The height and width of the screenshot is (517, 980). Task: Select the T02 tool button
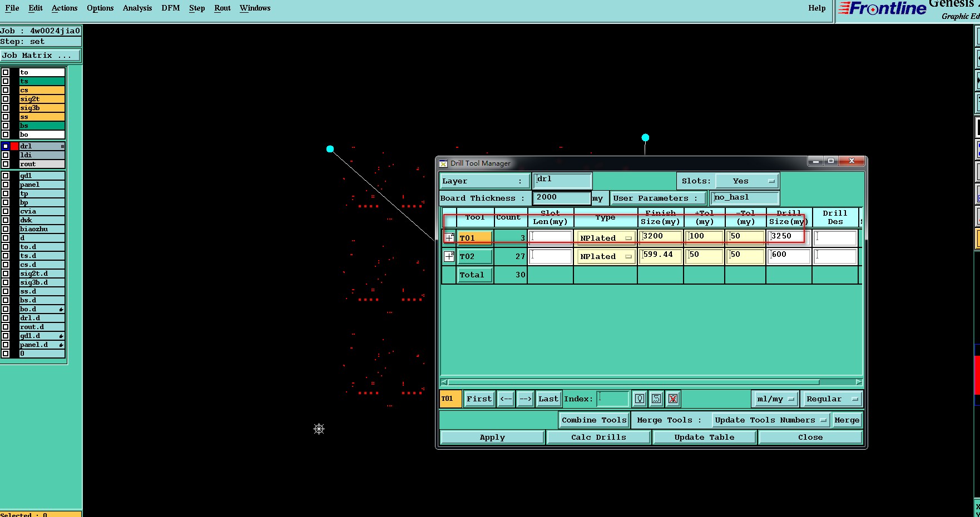474,256
